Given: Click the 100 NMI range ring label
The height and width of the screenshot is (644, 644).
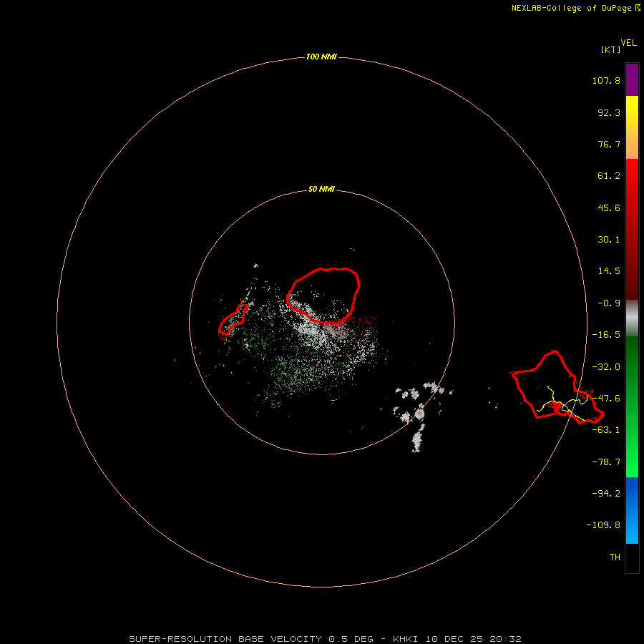Looking at the screenshot, I should click(x=321, y=57).
